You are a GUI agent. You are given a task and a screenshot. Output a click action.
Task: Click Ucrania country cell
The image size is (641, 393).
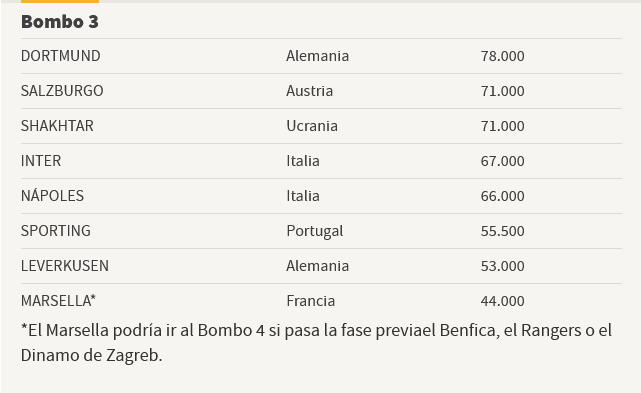[x=312, y=126]
